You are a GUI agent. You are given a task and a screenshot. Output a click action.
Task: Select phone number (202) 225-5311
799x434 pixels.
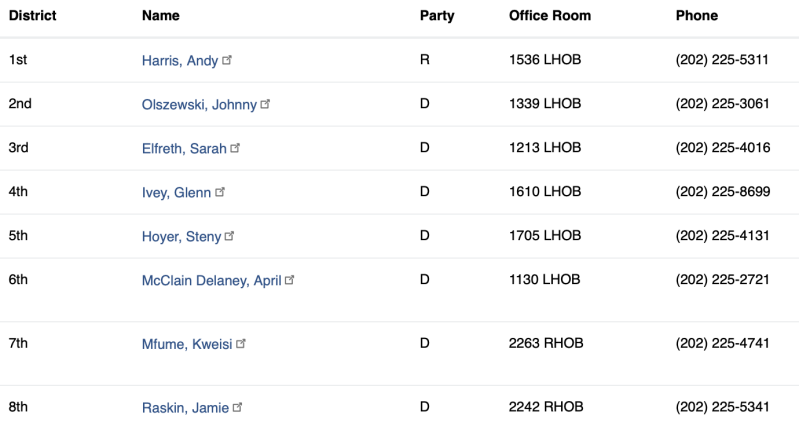point(722,60)
